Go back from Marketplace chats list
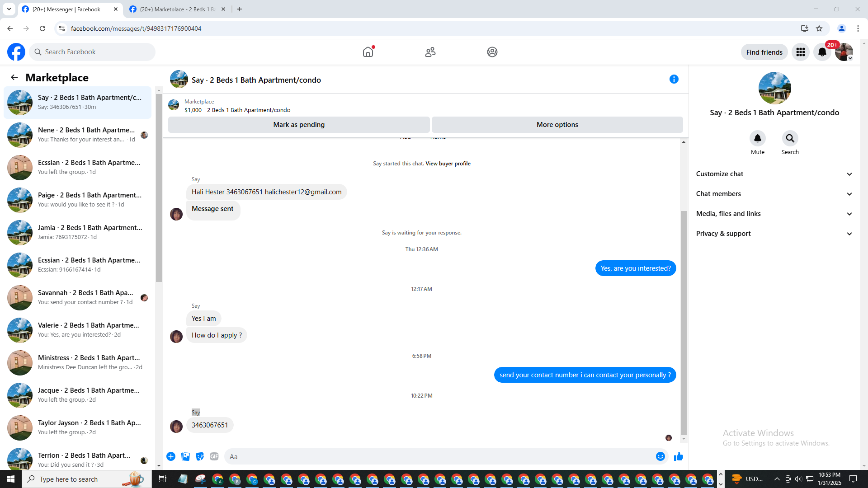Screen dimensions: 868x488 [14, 77]
